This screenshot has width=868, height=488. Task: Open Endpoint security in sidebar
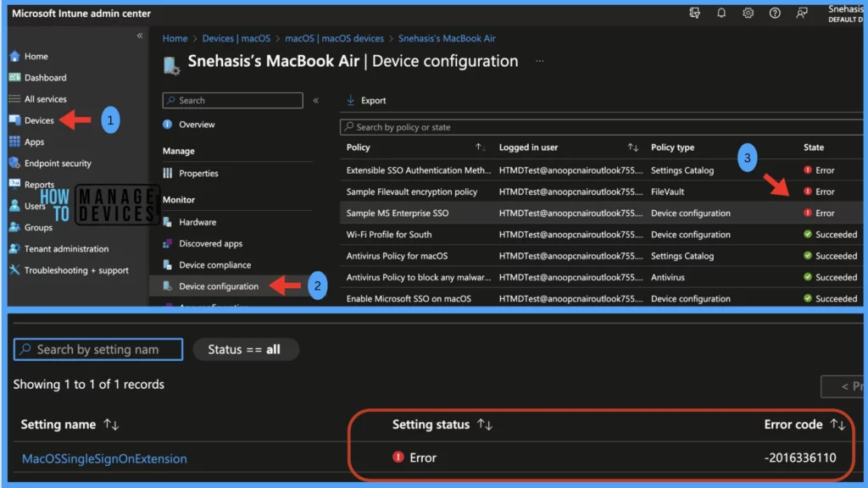point(58,164)
